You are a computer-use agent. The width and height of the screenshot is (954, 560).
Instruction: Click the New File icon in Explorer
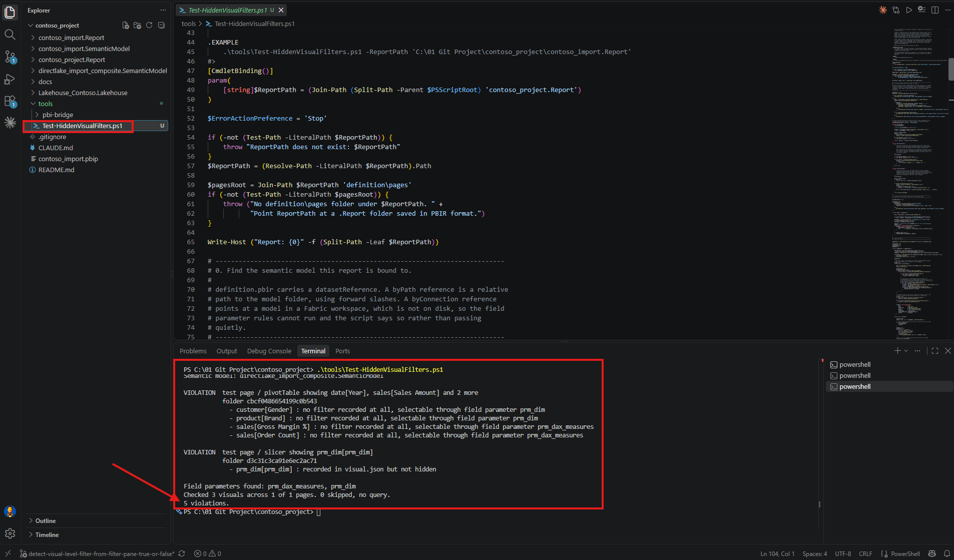[x=126, y=25]
